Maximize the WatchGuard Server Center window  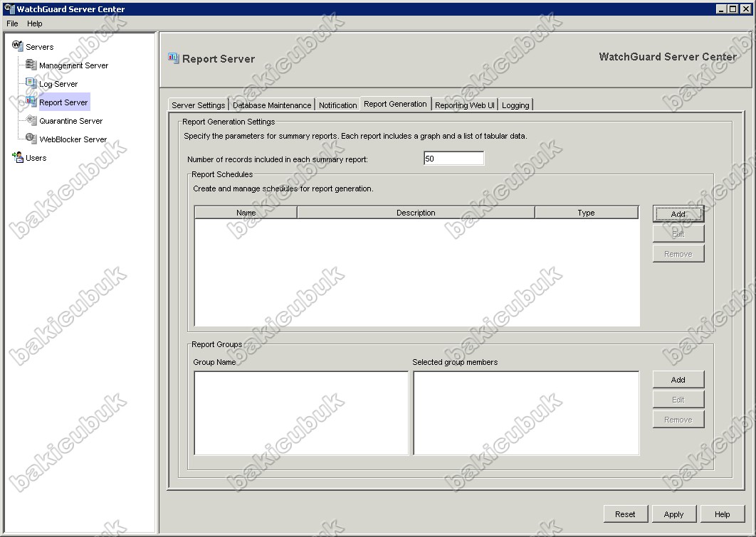[733, 9]
